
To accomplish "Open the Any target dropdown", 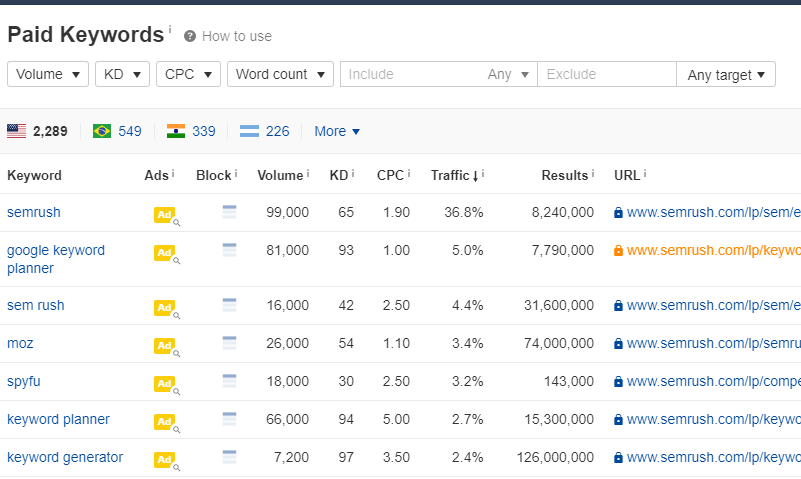I will [726, 75].
